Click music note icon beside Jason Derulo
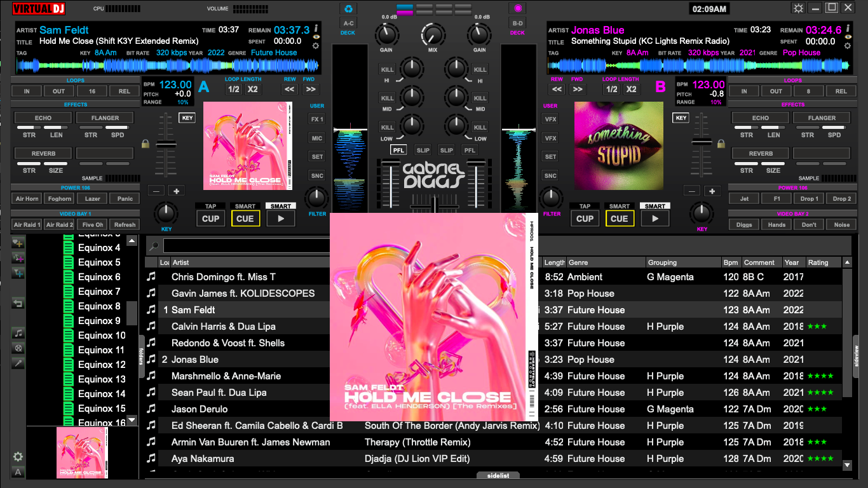 coord(151,409)
